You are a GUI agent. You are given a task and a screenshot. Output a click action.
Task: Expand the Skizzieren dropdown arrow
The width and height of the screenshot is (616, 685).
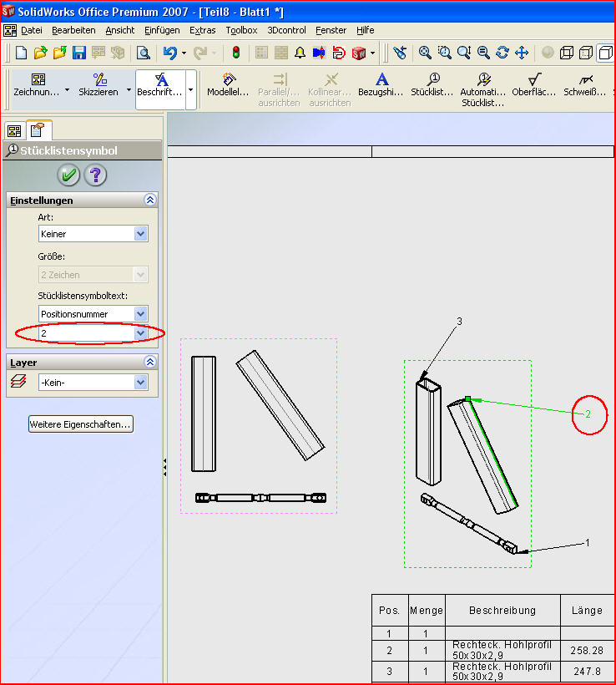[x=129, y=90]
